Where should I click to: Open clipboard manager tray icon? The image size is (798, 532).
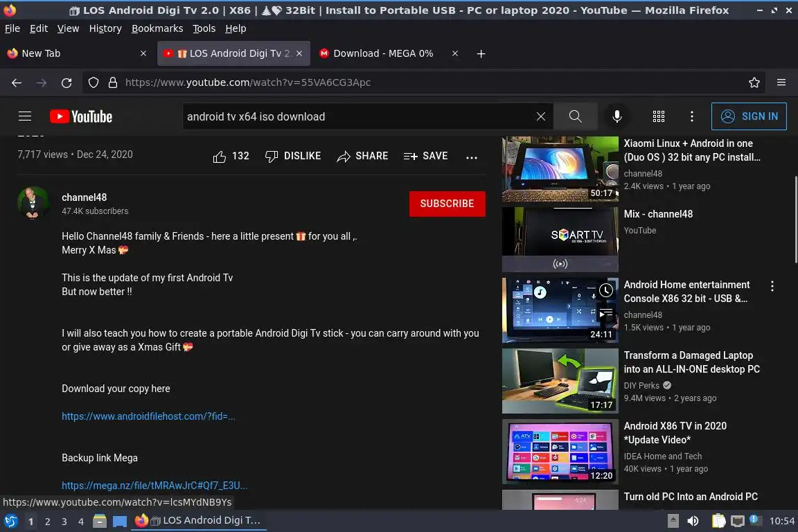coord(718,521)
